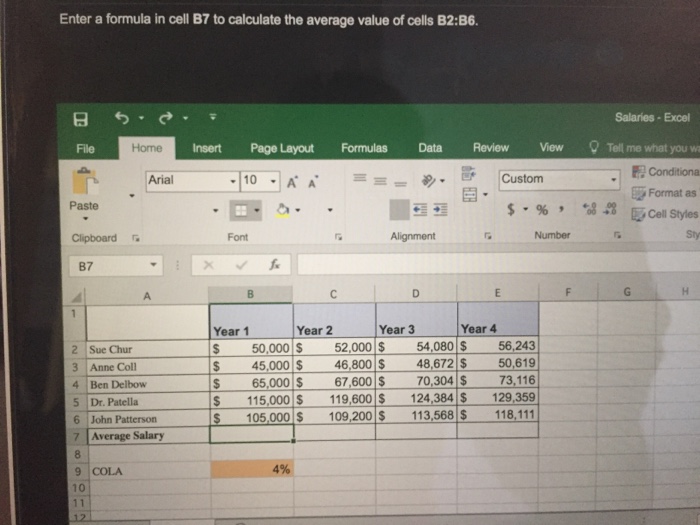
Task: Click the Increase Indent icon
Action: click(x=440, y=209)
